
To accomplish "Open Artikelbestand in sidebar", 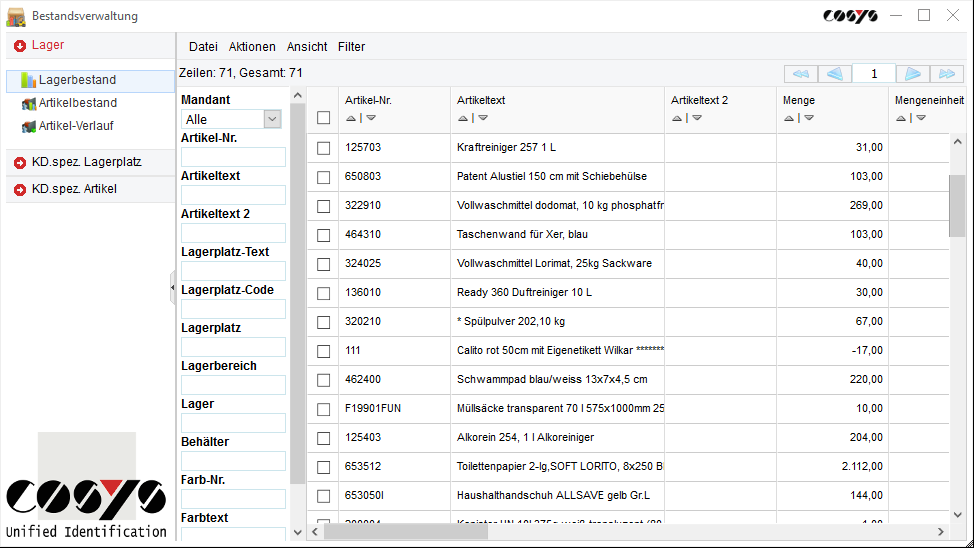I will (77, 103).
